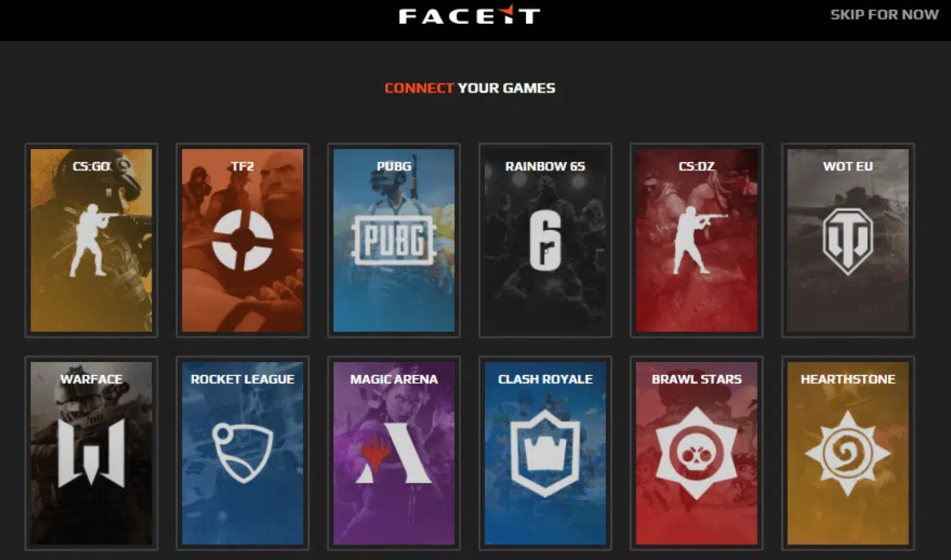Select the Hearthstone swirl emblem icon
The height and width of the screenshot is (560, 951).
(848, 454)
